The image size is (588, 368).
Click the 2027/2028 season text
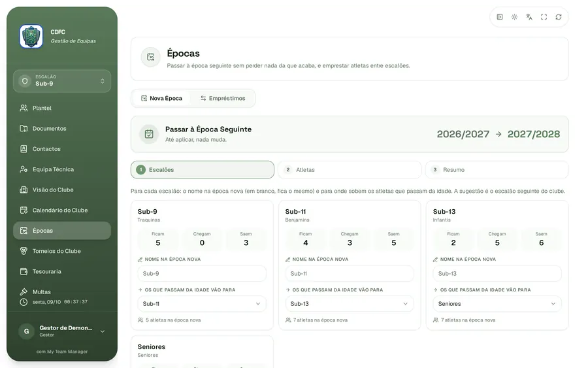click(534, 134)
